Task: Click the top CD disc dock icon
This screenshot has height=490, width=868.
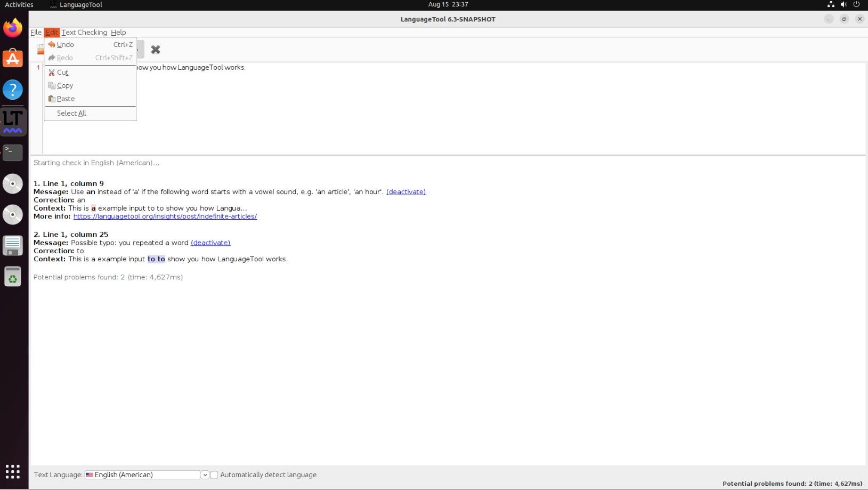Action: tap(13, 183)
